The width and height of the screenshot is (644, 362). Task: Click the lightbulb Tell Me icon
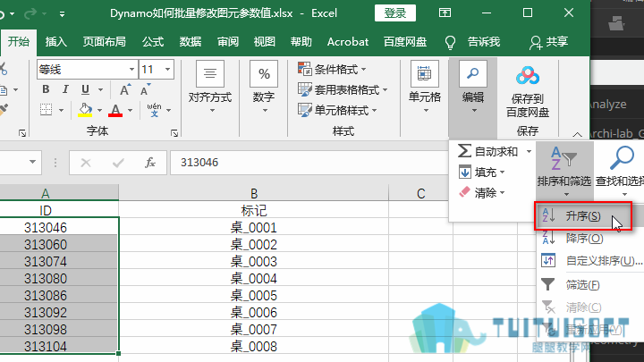[450, 42]
